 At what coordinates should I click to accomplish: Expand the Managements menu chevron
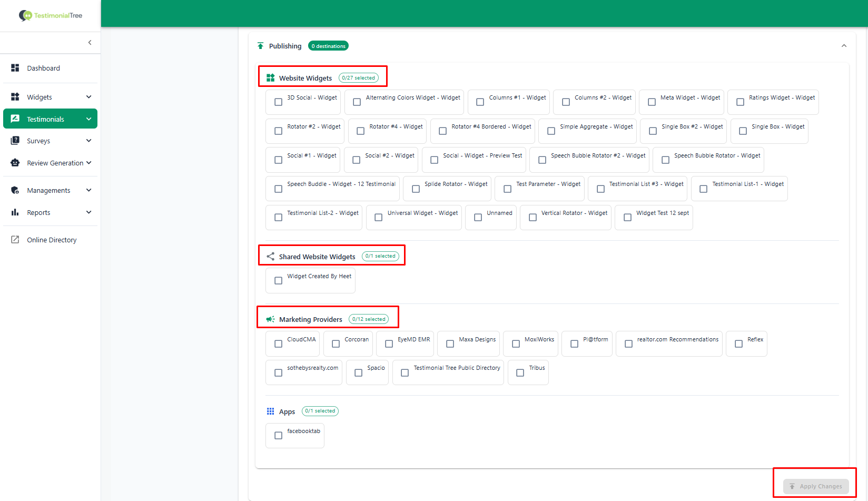click(x=89, y=190)
